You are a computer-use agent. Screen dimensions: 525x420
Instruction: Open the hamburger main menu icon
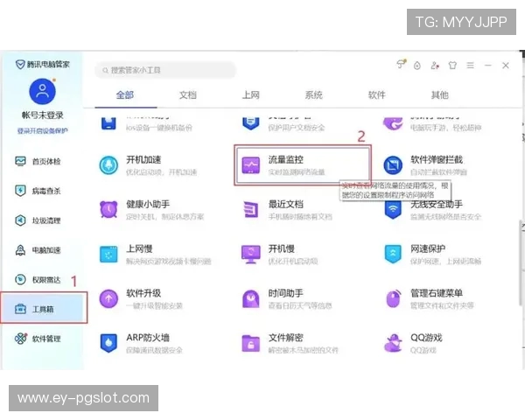[470, 66]
